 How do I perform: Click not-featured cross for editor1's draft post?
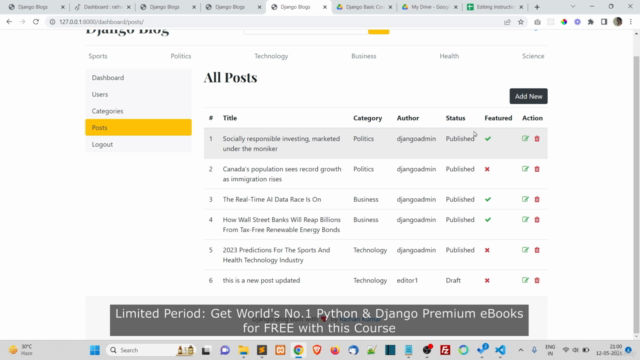pyautogui.click(x=487, y=280)
